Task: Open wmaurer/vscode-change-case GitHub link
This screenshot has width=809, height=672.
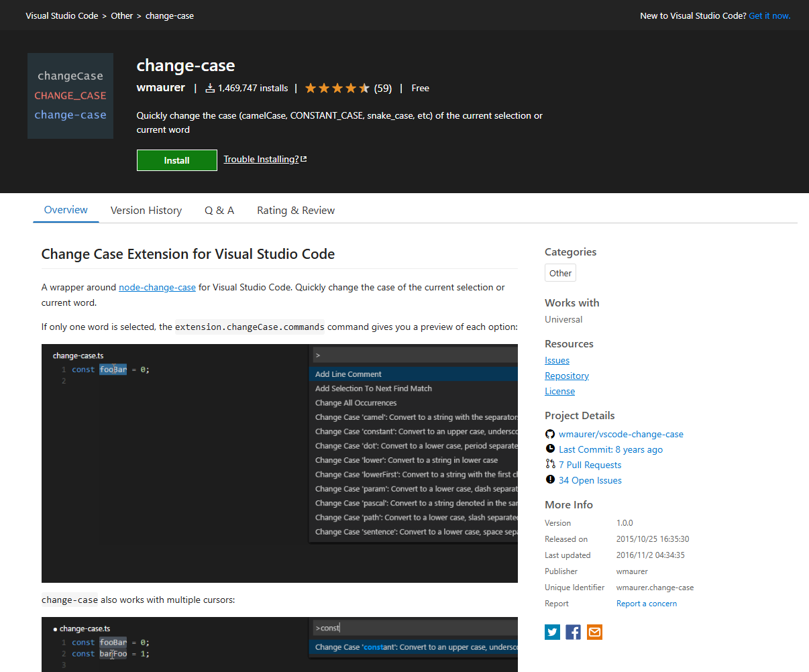Action: pos(621,434)
